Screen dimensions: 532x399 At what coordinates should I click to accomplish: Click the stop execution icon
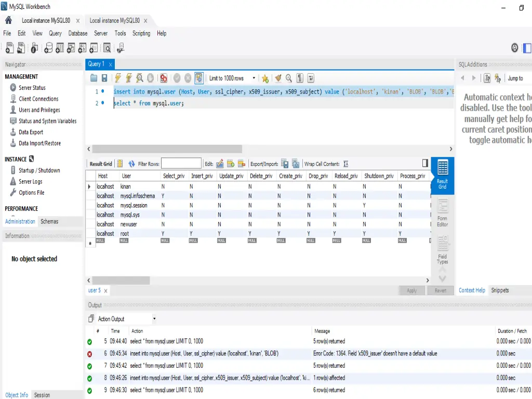tap(150, 78)
